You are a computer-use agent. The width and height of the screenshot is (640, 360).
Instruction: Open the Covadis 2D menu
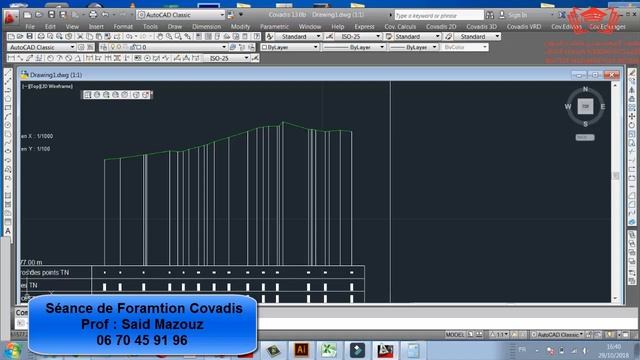click(441, 27)
